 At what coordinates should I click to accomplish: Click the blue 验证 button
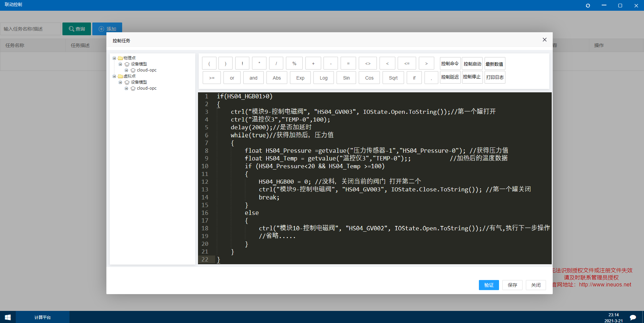tap(489, 285)
